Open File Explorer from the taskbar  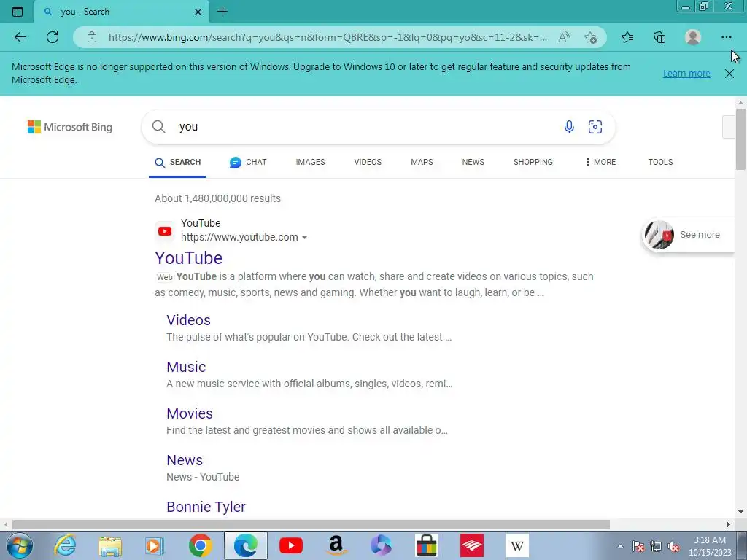pyautogui.click(x=110, y=545)
